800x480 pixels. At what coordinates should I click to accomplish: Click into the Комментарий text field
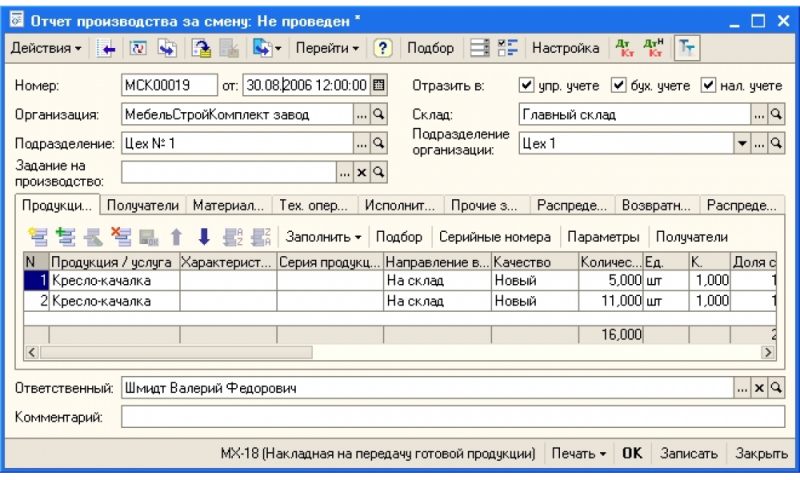[x=450, y=416]
